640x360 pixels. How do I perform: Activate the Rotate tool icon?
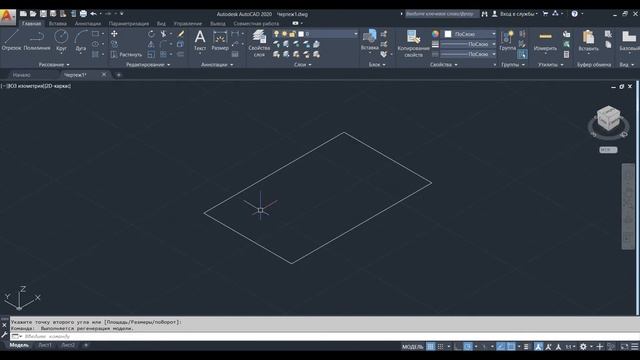tap(151, 34)
